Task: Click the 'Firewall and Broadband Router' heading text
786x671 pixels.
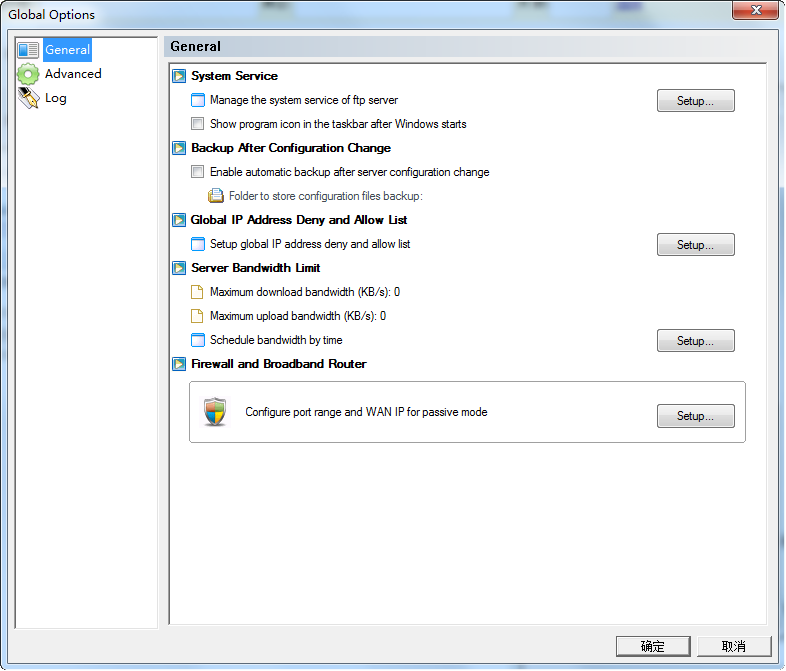Action: [279, 364]
